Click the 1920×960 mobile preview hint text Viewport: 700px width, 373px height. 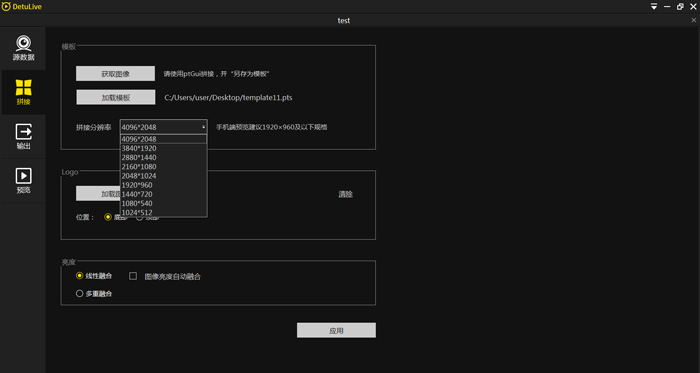pos(272,127)
